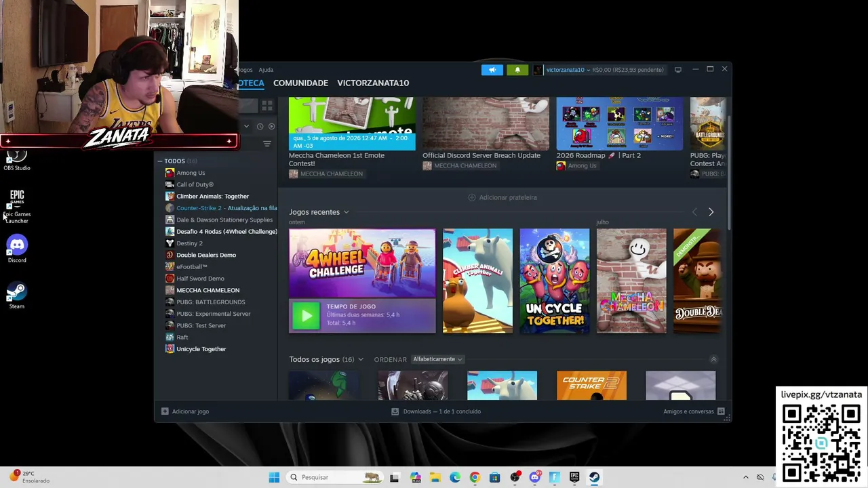
Task: Select Counter-Strike 2 in the library list
Action: click(x=221, y=208)
